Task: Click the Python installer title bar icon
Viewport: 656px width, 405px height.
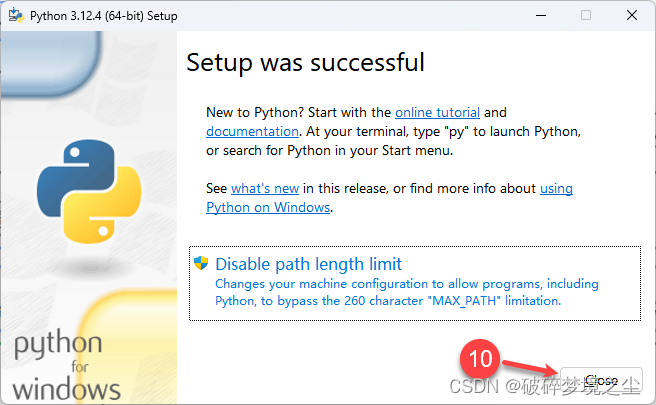Action: pyautogui.click(x=16, y=15)
